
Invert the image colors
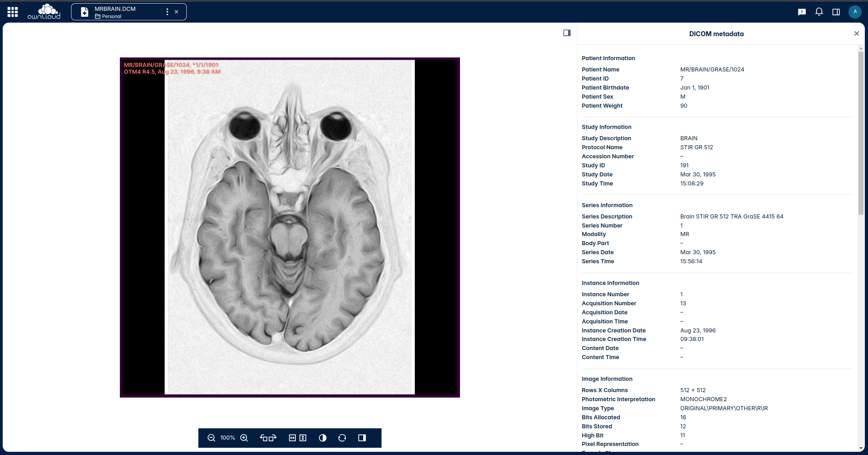click(x=323, y=438)
